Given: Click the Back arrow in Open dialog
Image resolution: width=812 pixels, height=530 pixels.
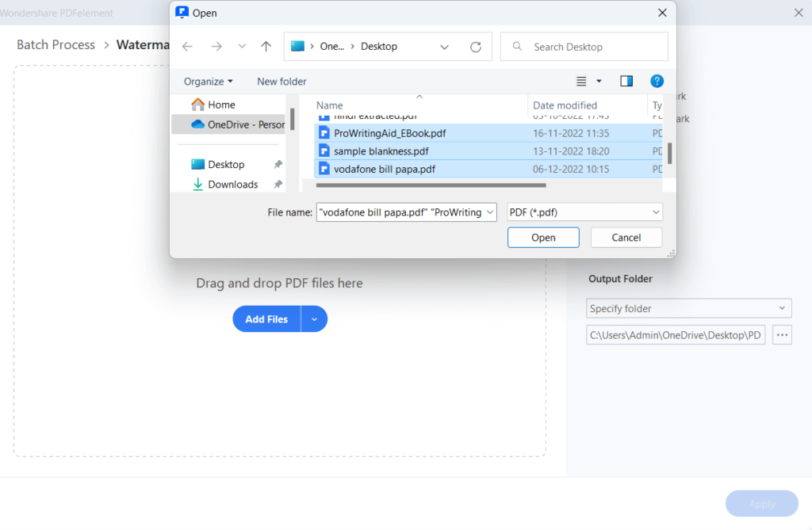Looking at the screenshot, I should point(187,47).
